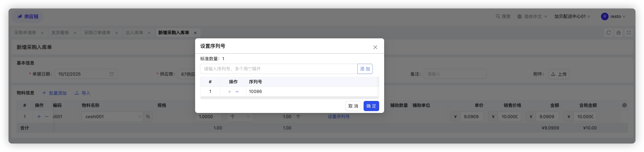Screen dimensions: 644x152
Task: Click the plus icon in serial number row
Action: coord(229,92)
